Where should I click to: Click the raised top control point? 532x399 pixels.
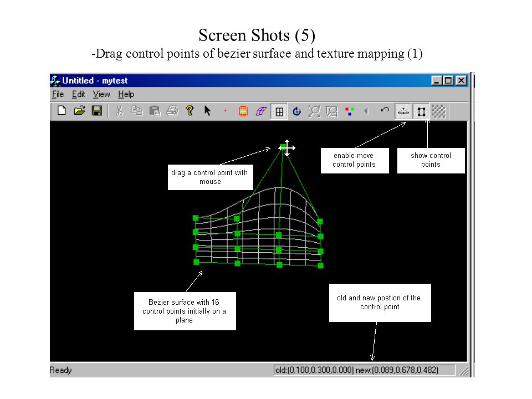point(283,147)
